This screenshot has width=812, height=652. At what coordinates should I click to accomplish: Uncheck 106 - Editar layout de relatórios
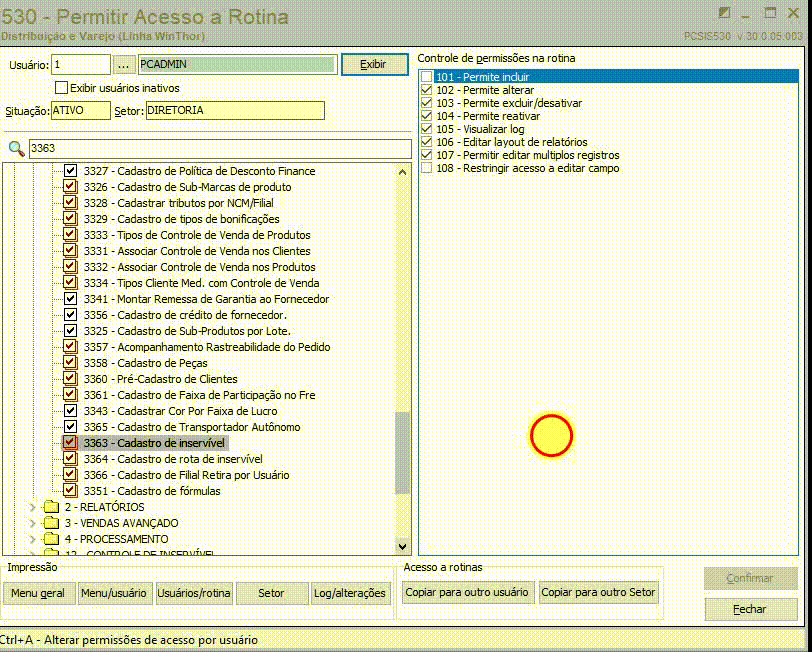pyautogui.click(x=427, y=142)
